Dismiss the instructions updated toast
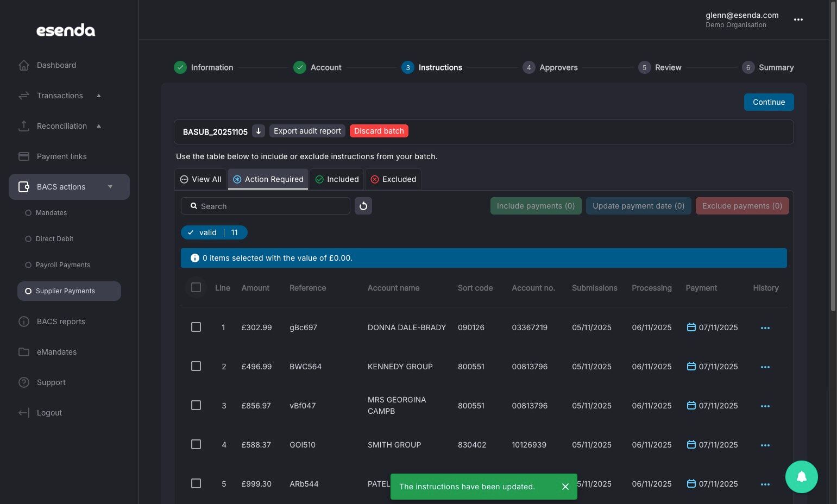This screenshot has width=837, height=504. pos(565,487)
